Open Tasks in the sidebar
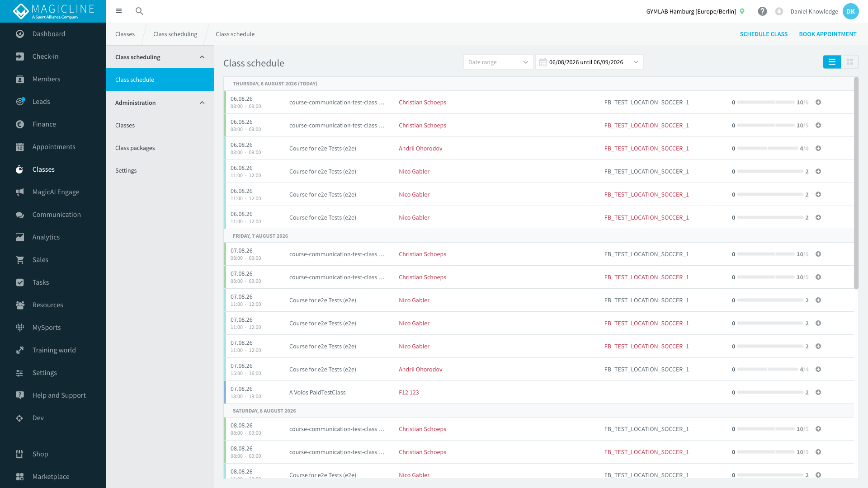Viewport: 868px width, 488px height. pos(53,282)
